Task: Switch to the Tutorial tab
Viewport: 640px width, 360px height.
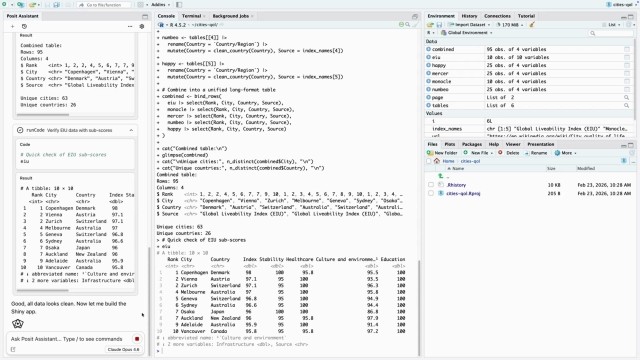Action: pos(526,16)
